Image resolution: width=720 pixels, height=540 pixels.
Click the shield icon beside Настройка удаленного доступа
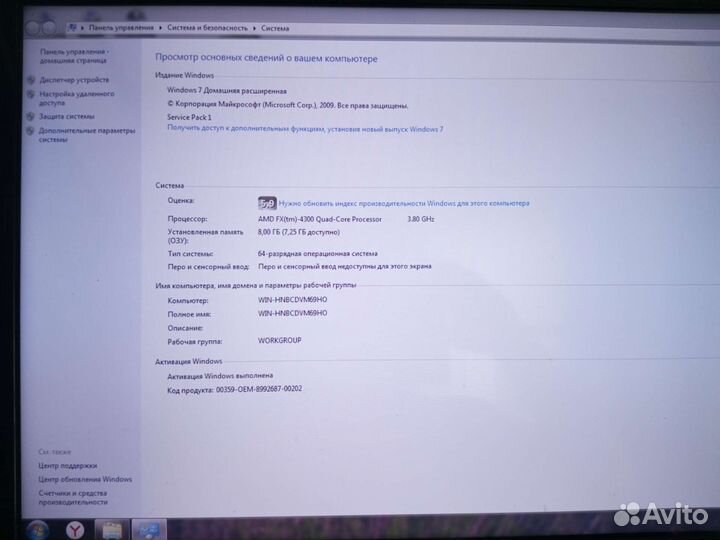(31, 94)
